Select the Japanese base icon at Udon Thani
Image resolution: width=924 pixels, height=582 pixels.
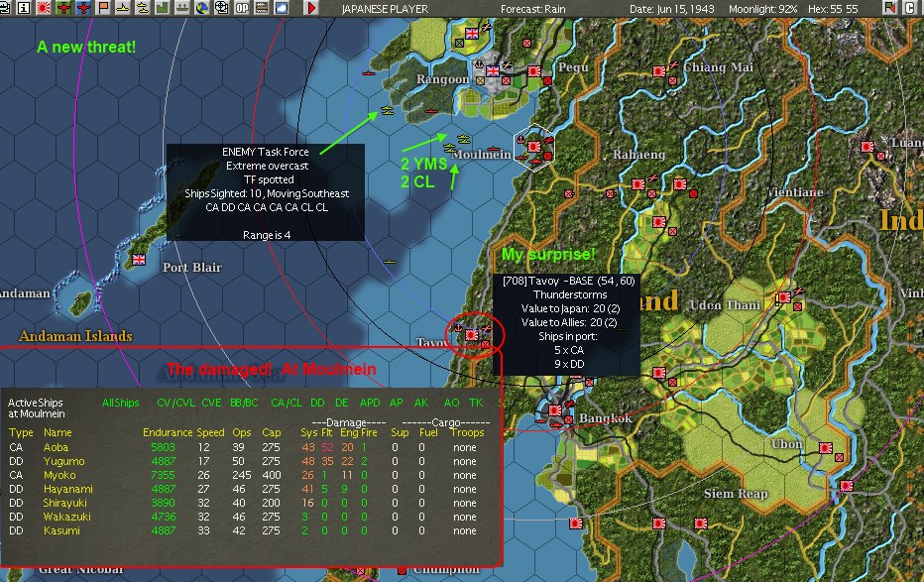[x=784, y=297]
